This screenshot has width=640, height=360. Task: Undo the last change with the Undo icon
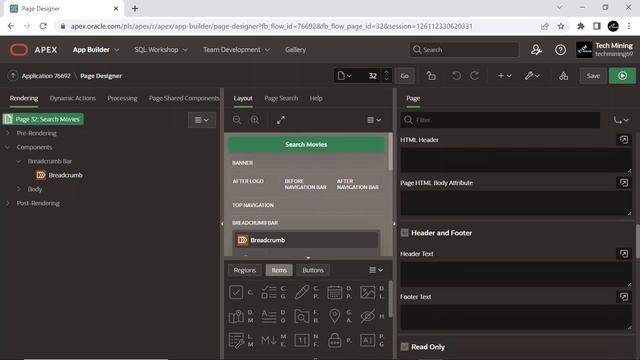tap(456, 76)
